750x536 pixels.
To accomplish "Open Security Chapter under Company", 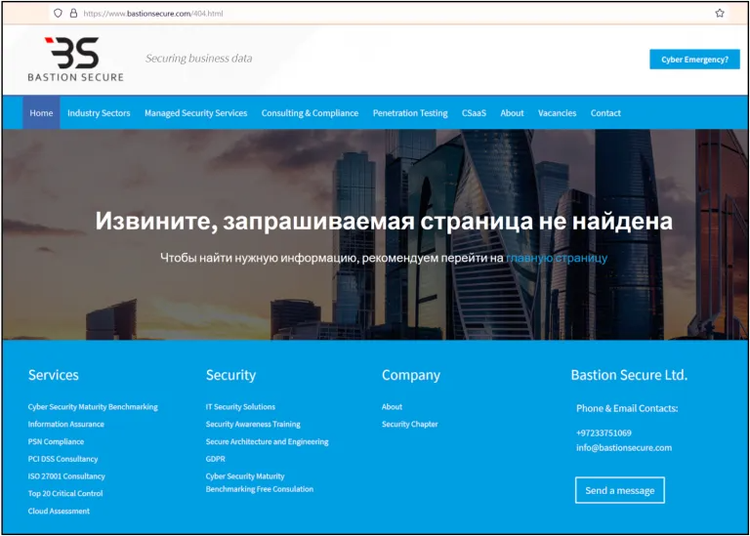I will click(x=410, y=424).
